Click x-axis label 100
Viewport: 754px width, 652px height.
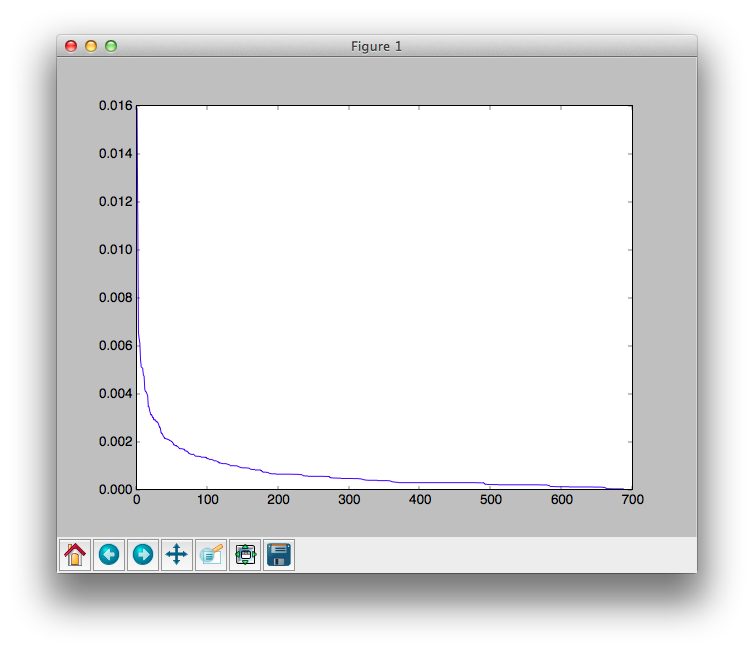208,500
